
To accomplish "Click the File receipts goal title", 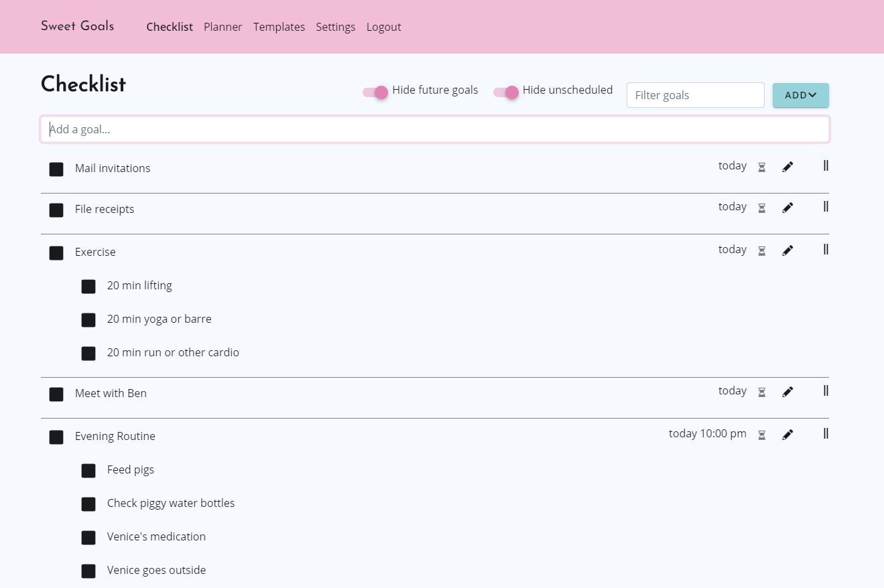I will pyautogui.click(x=105, y=209).
